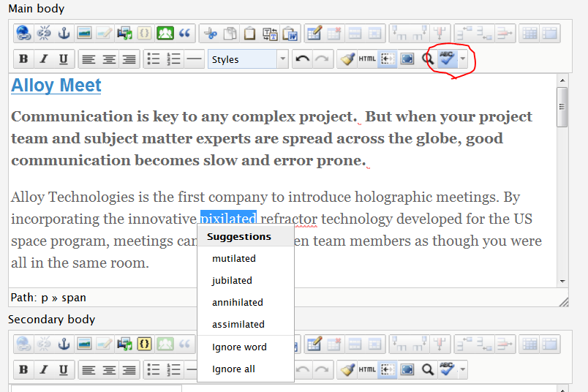Click the 'Alloy Meet' heading link
Viewport: 588px width, 392px height.
[x=56, y=86]
